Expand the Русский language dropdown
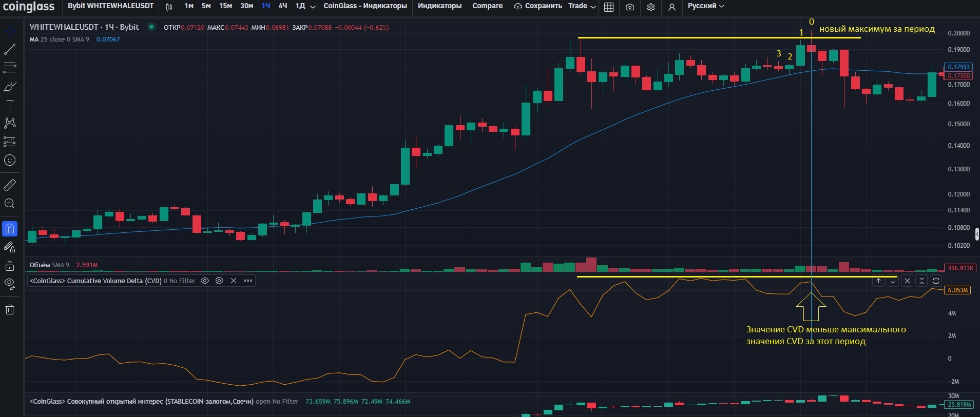980x417 pixels. [706, 6]
